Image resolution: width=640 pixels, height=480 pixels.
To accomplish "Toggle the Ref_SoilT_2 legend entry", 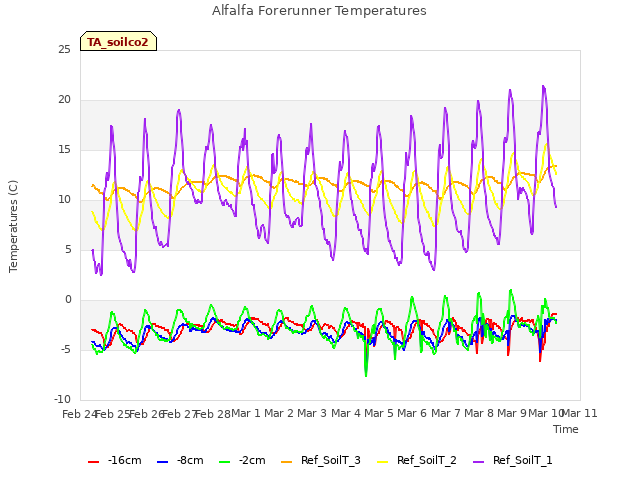I will pos(417,460).
